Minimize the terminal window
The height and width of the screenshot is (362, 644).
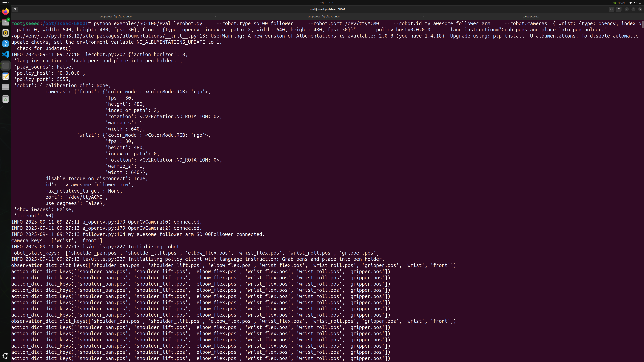click(627, 9)
